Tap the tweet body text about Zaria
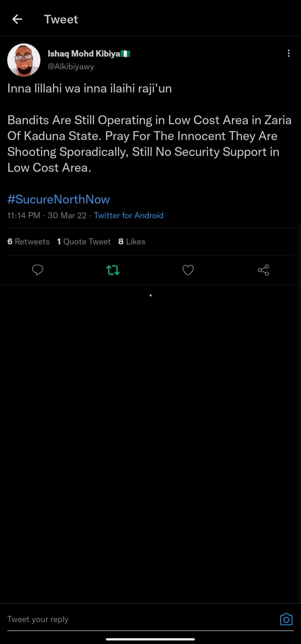Viewport: 301px width, 644px height. pos(149,144)
